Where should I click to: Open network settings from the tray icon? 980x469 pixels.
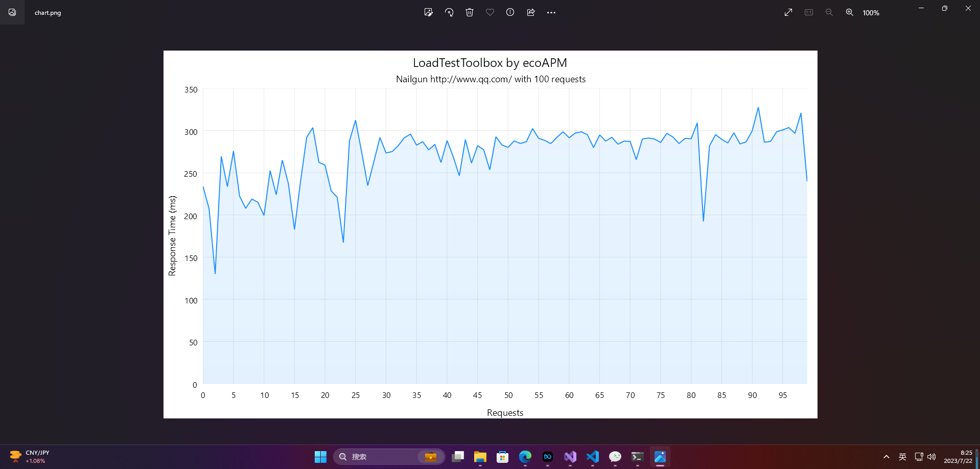point(919,457)
